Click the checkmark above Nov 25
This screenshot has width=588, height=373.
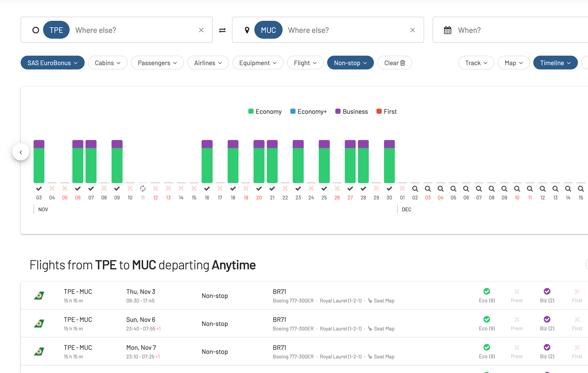click(x=324, y=189)
